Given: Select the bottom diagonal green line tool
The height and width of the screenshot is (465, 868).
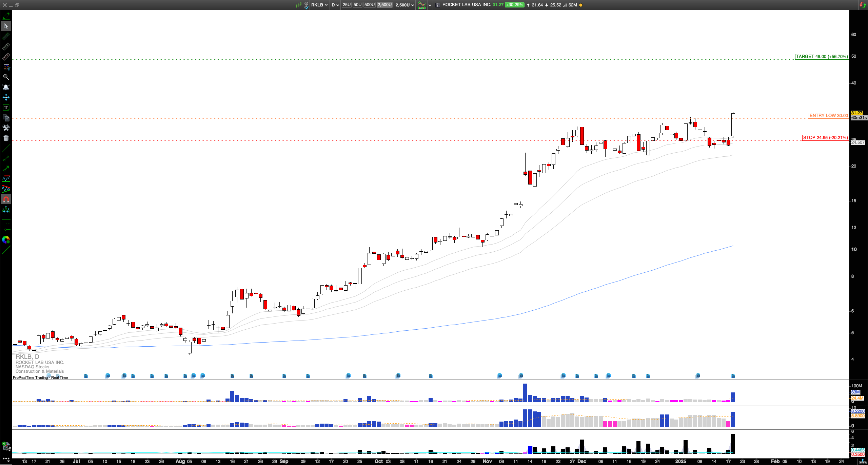Looking at the screenshot, I should coord(6,250).
